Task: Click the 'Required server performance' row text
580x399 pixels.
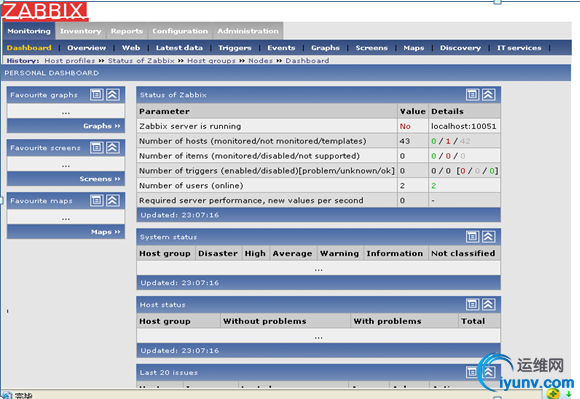Action: (x=251, y=200)
